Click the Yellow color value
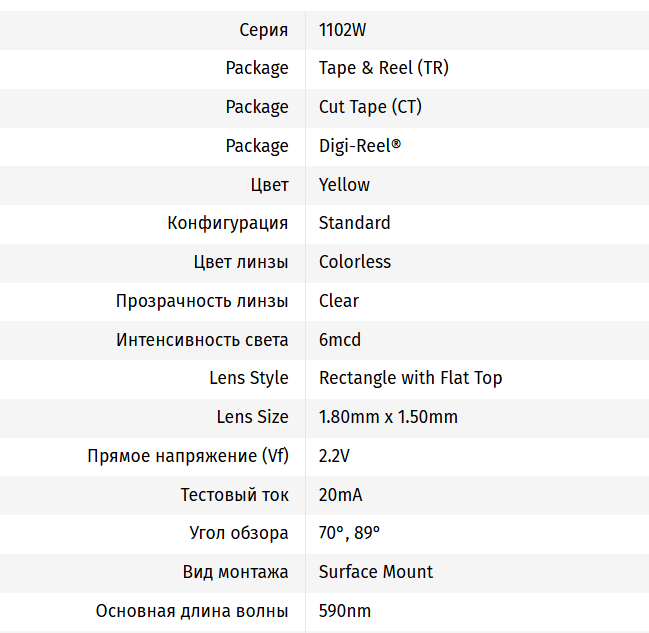The width and height of the screenshot is (649, 633). (344, 185)
